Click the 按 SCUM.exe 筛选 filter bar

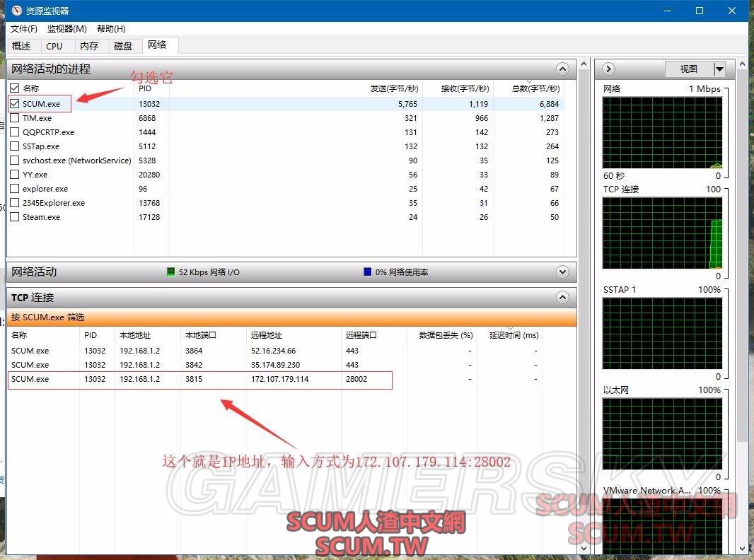291,317
